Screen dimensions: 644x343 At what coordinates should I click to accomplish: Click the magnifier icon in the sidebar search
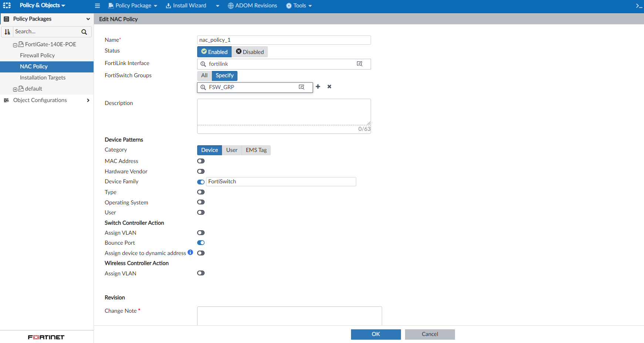(84, 32)
